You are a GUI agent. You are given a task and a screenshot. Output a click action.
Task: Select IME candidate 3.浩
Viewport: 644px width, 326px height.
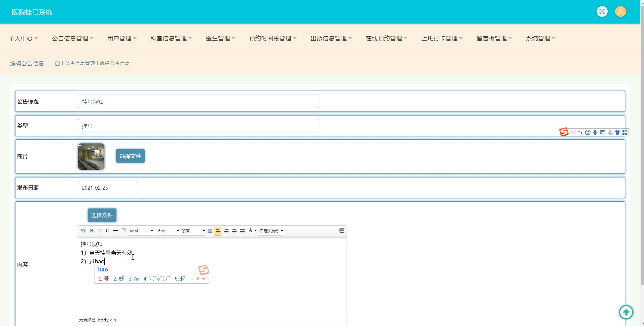click(134, 279)
